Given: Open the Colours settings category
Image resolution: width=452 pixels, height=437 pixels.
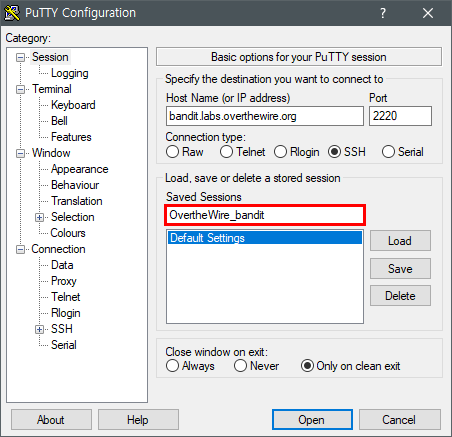Looking at the screenshot, I should 68,233.
